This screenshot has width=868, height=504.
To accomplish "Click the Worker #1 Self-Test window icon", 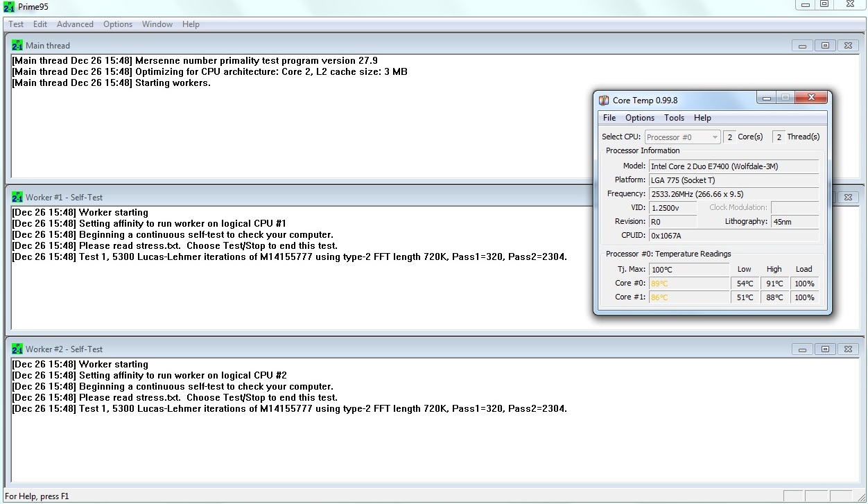I will (17, 198).
